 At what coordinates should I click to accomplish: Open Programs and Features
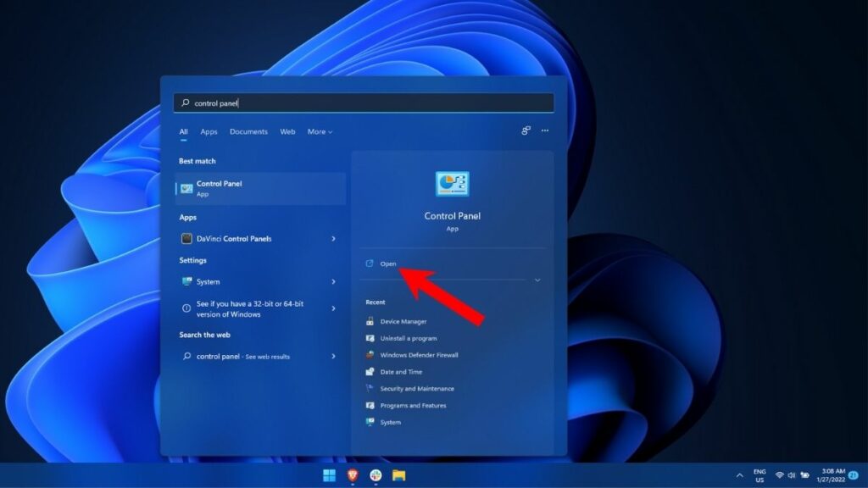[416, 406]
